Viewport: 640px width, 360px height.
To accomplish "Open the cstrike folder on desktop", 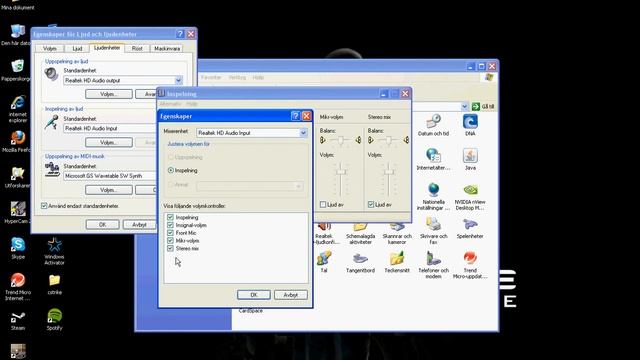I will click(54, 284).
